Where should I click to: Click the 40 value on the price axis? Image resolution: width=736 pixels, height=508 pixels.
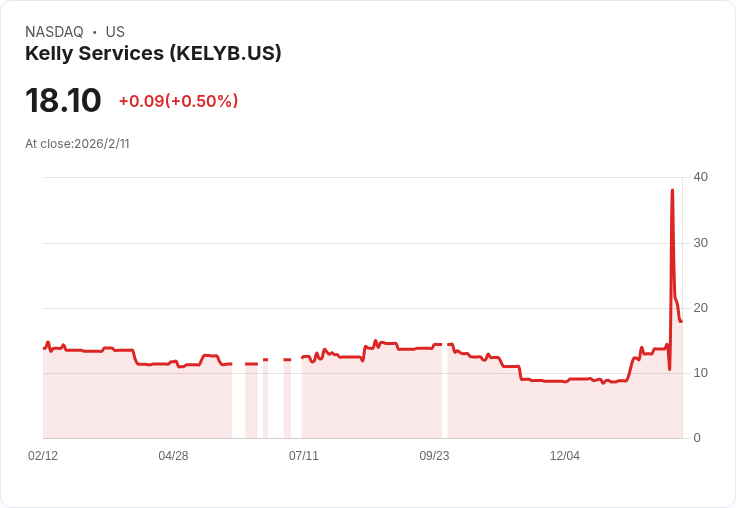click(x=700, y=177)
